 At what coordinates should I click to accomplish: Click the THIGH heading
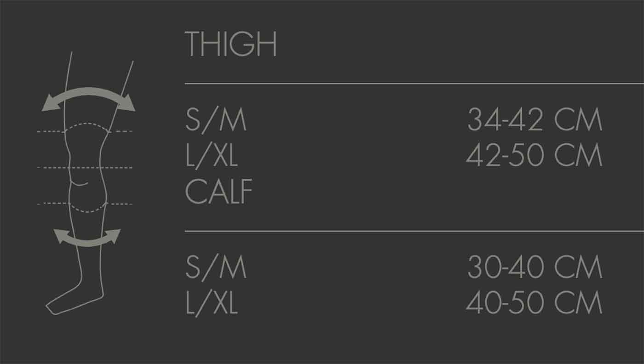click(230, 44)
